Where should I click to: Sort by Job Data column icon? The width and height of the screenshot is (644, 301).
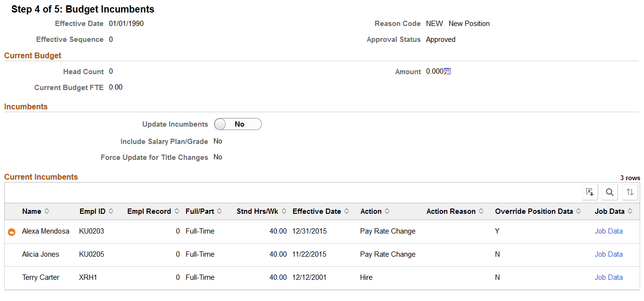tap(630, 211)
